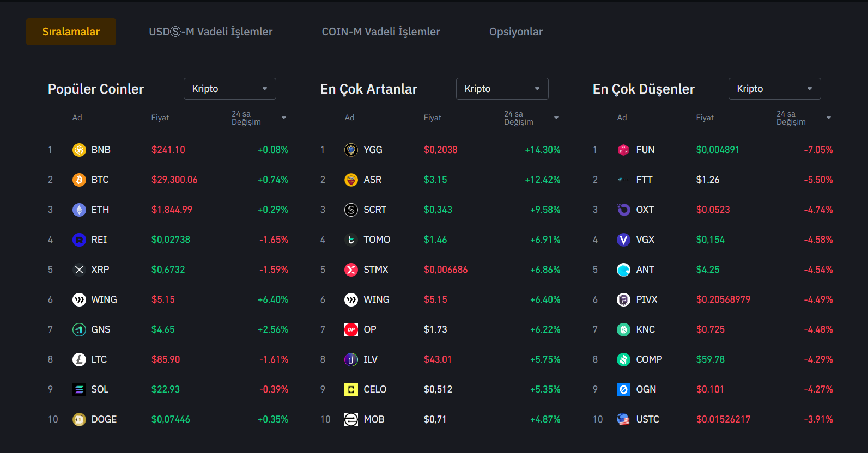This screenshot has width=868, height=453.
Task: Click the CELO yellow square icon
Action: 351,389
